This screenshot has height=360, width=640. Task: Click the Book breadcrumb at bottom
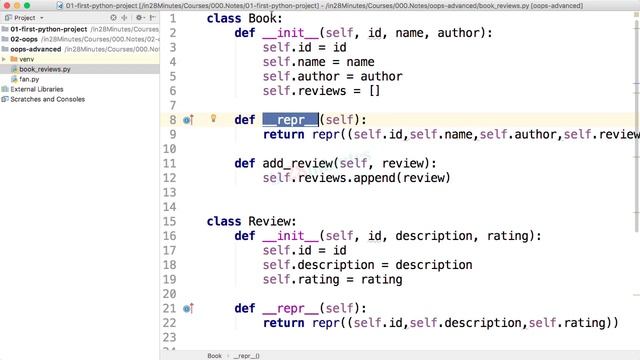pos(214,356)
